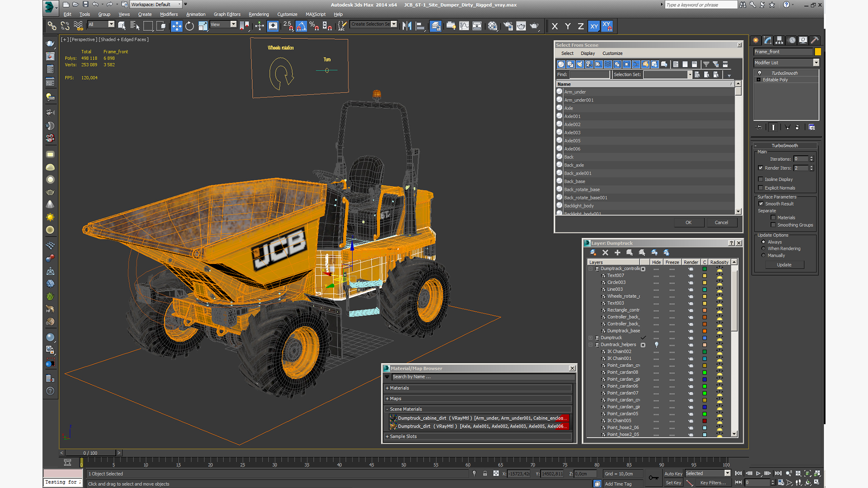Click the Key Filters button

click(712, 483)
